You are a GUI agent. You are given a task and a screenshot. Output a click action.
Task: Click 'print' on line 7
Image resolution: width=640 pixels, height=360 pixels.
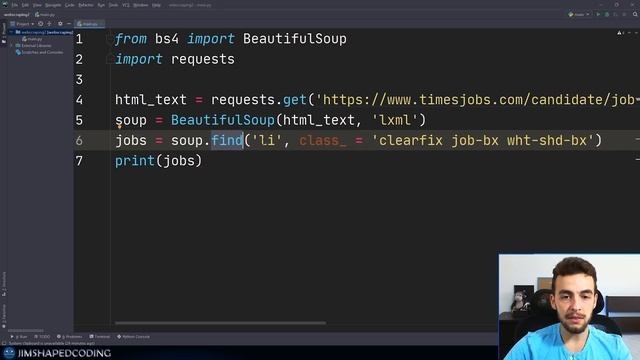coord(135,161)
